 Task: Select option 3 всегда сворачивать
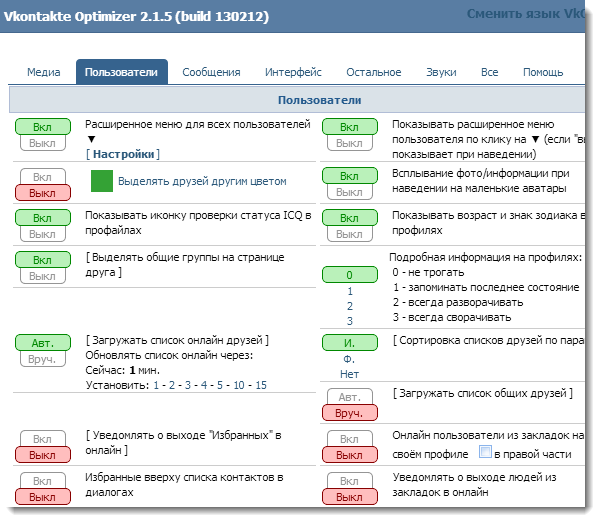[x=350, y=321]
